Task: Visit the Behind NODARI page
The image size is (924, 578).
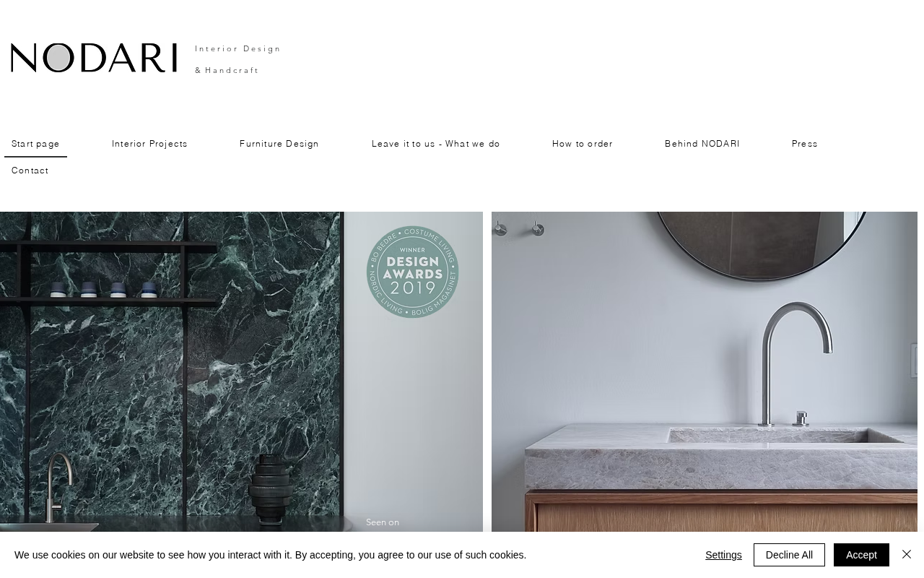Action: pos(702,144)
